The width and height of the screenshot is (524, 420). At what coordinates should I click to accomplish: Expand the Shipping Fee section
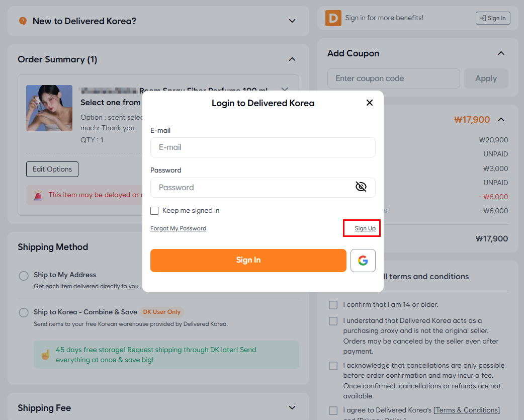[292, 407]
